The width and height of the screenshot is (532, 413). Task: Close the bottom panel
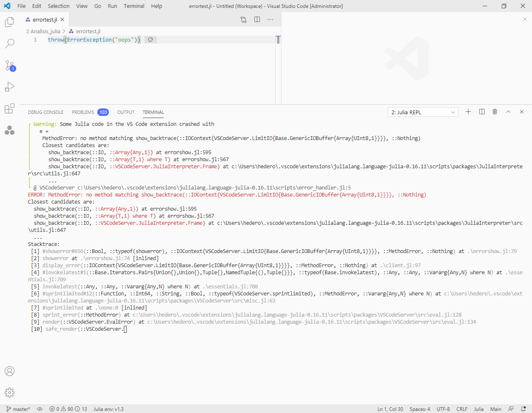click(522, 112)
